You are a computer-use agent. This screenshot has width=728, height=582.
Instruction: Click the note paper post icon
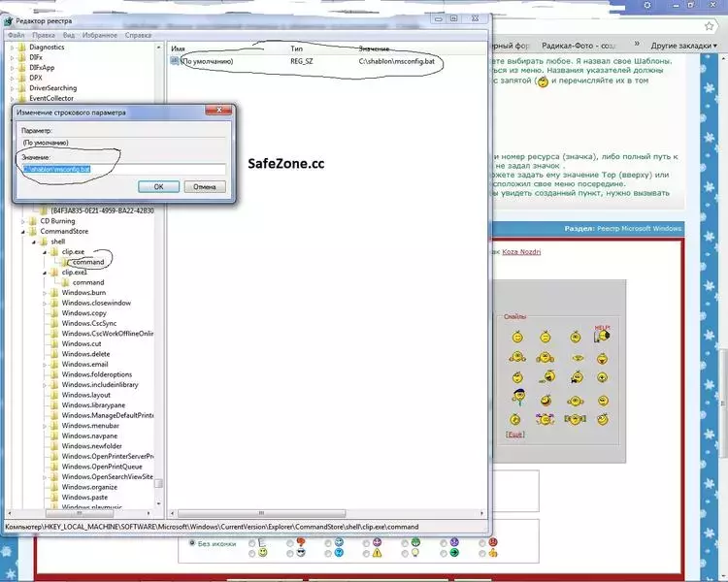pos(262,542)
